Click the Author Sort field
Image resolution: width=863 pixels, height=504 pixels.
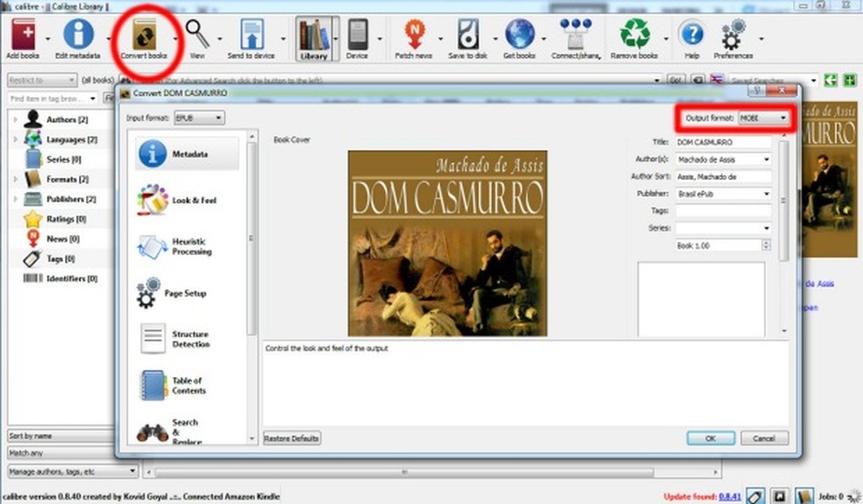(724, 177)
